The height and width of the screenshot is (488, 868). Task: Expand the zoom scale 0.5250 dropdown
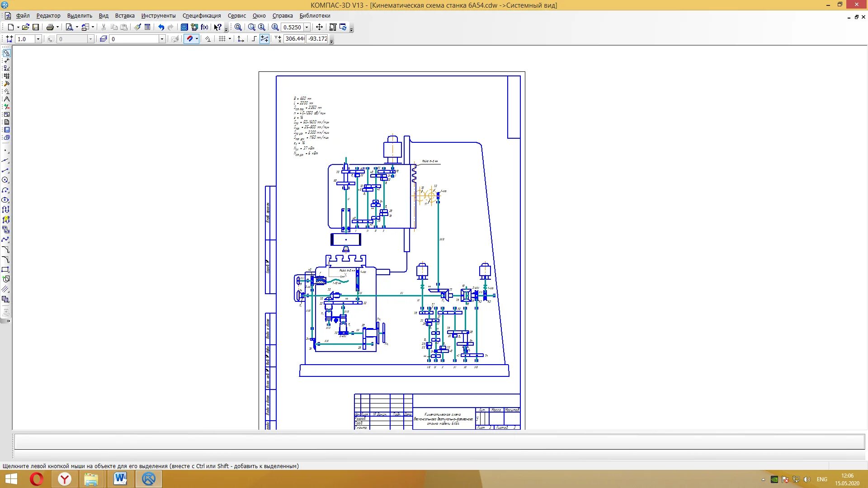pos(307,27)
